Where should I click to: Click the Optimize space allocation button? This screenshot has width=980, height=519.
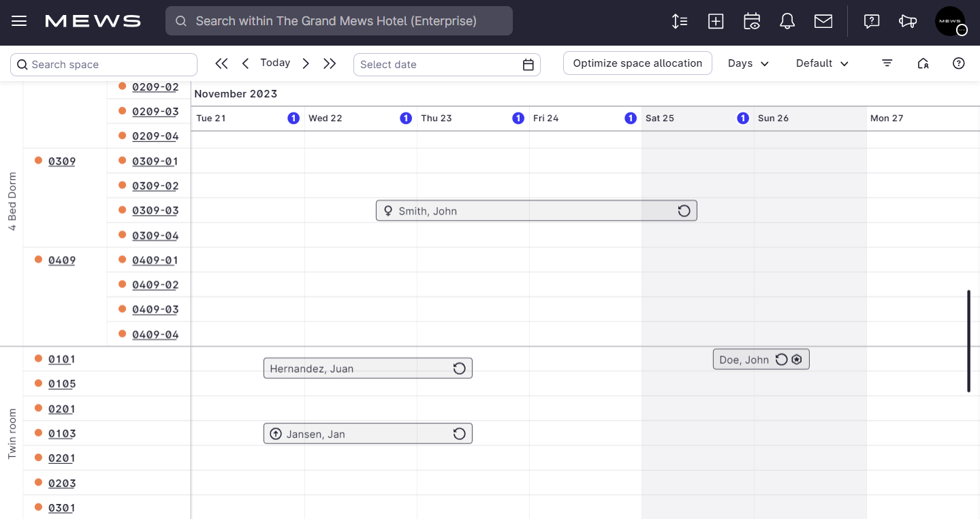637,63
